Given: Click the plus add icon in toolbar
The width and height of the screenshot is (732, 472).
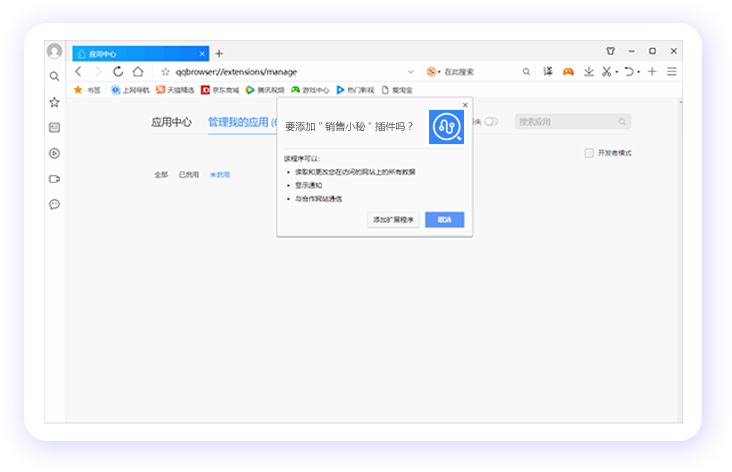Looking at the screenshot, I should click(x=652, y=71).
